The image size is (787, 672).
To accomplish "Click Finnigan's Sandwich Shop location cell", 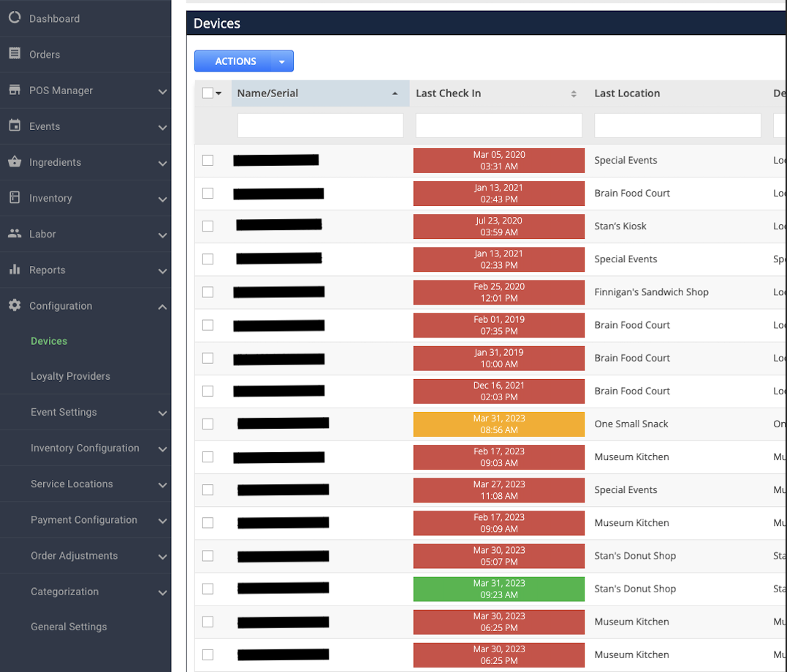I will pyautogui.click(x=652, y=292).
